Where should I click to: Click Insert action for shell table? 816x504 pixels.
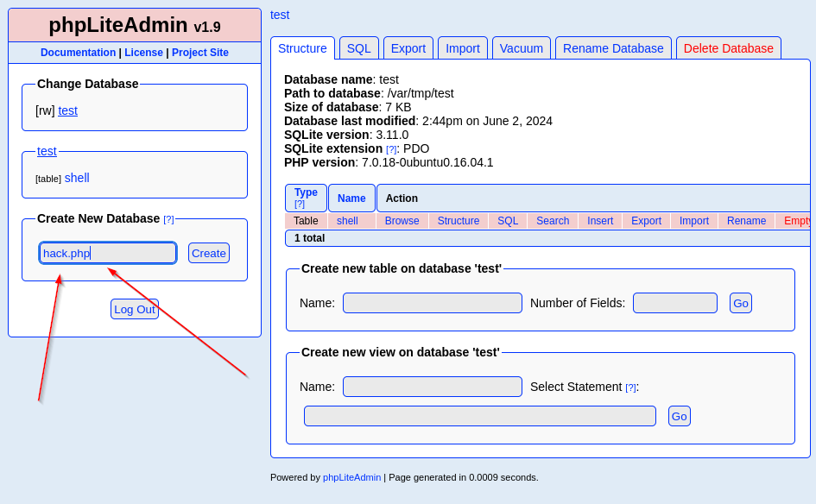click(x=599, y=221)
